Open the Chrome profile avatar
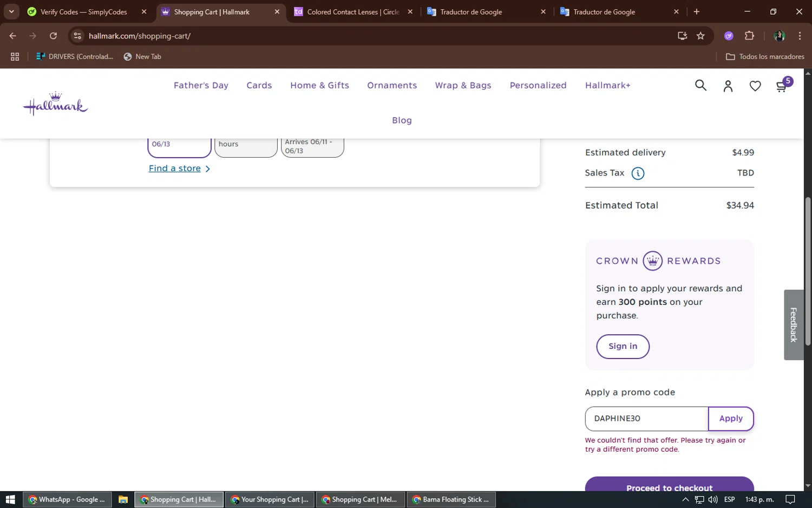This screenshot has height=508, width=812. (x=780, y=36)
